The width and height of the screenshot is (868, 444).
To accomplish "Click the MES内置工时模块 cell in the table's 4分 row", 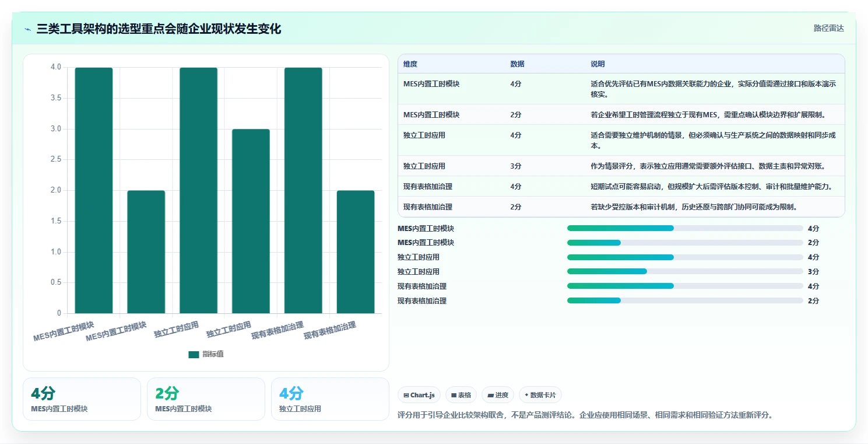I will 431,84.
